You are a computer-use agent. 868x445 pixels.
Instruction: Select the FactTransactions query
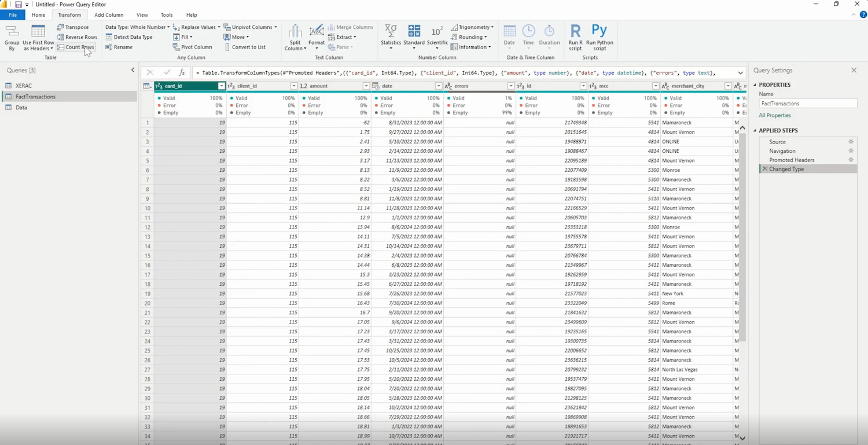69,97
